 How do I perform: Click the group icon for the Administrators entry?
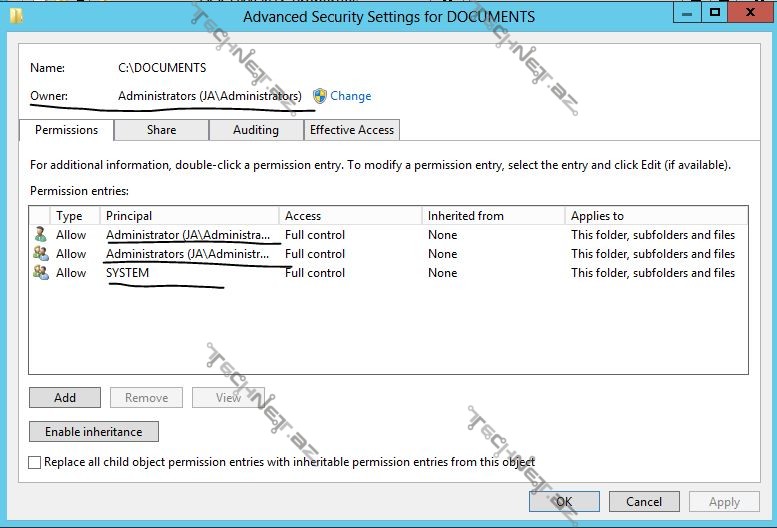[40, 254]
